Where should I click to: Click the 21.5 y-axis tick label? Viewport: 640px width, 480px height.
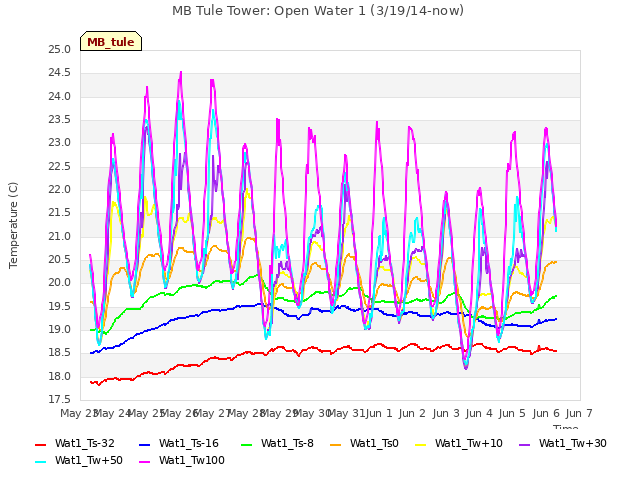click(x=60, y=213)
